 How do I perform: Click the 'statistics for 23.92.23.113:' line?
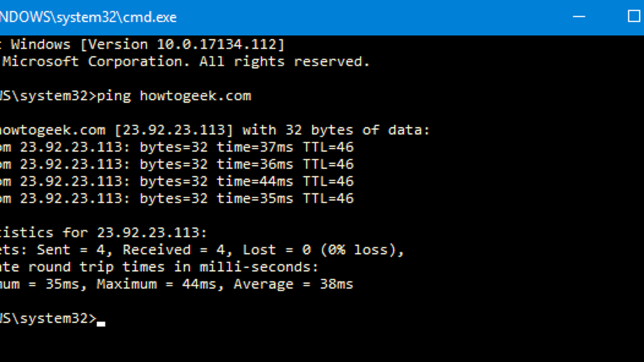(x=103, y=233)
